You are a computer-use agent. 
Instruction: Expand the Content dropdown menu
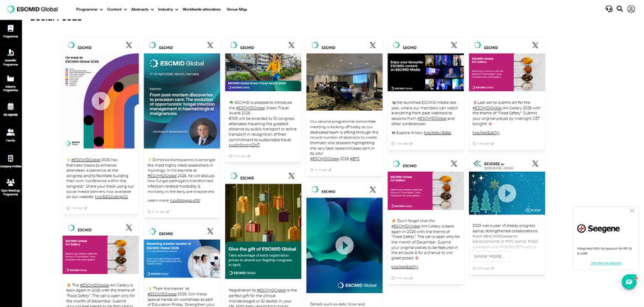coord(117,9)
